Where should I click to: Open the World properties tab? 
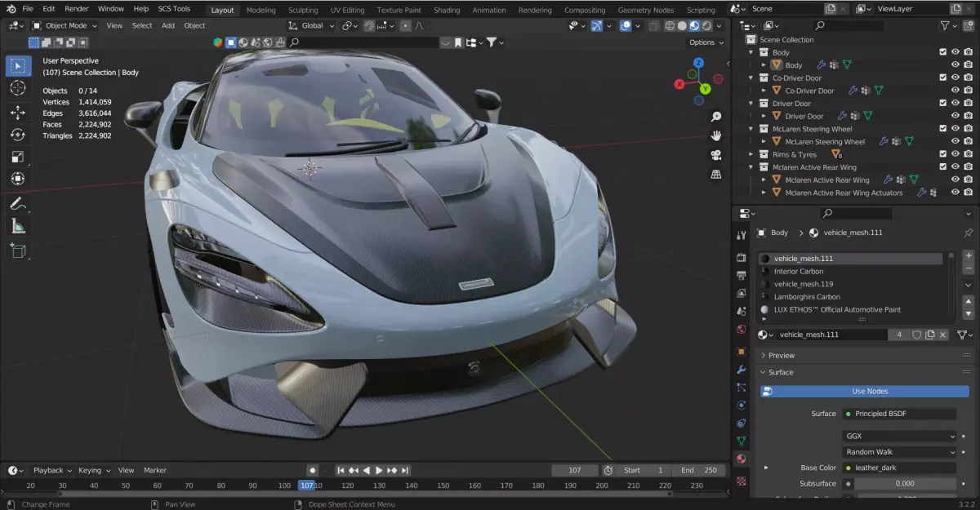(741, 329)
